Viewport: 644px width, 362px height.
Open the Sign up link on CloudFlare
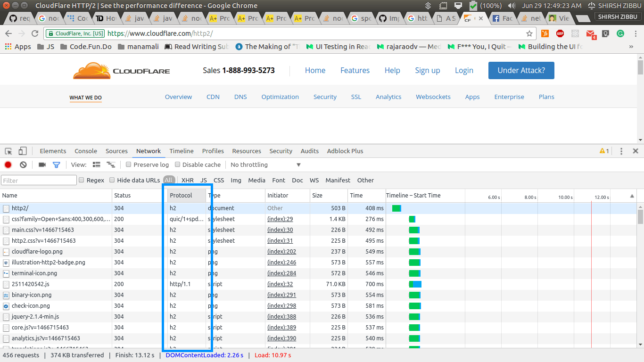[x=428, y=70]
